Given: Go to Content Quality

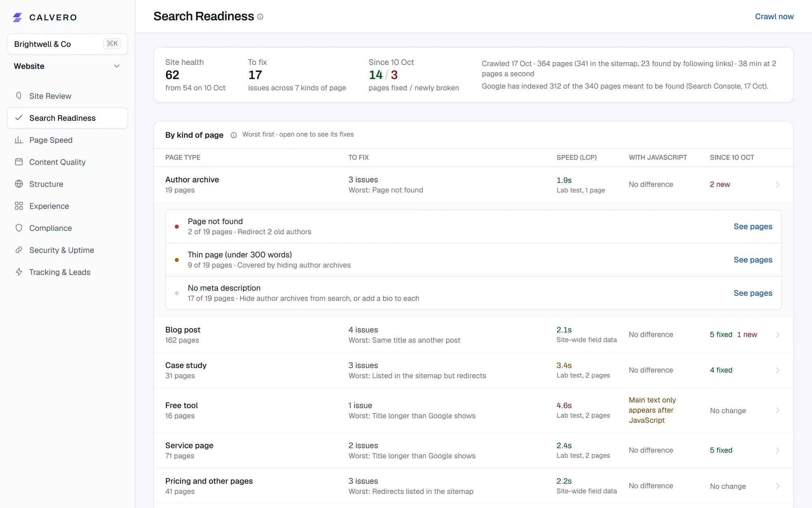Looking at the screenshot, I should point(67,162).
